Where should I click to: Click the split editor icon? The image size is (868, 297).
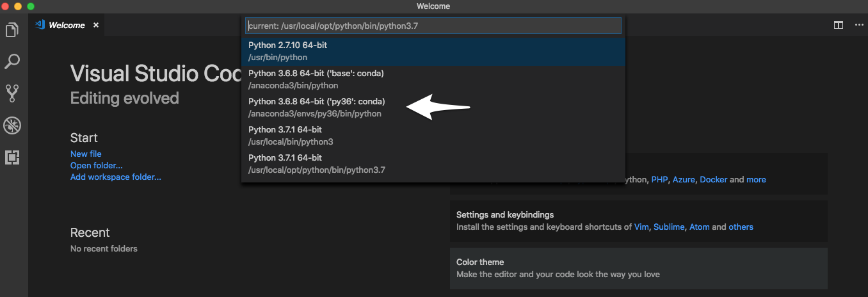(838, 26)
